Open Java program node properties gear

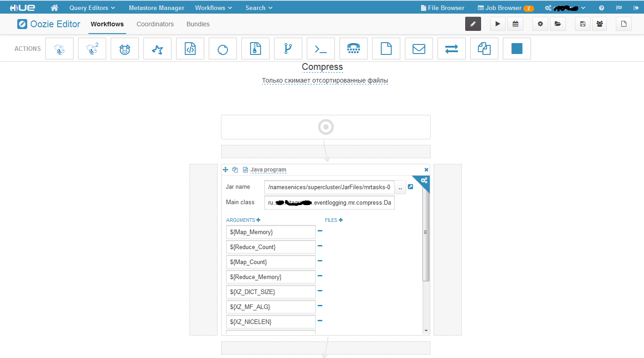coord(424,180)
